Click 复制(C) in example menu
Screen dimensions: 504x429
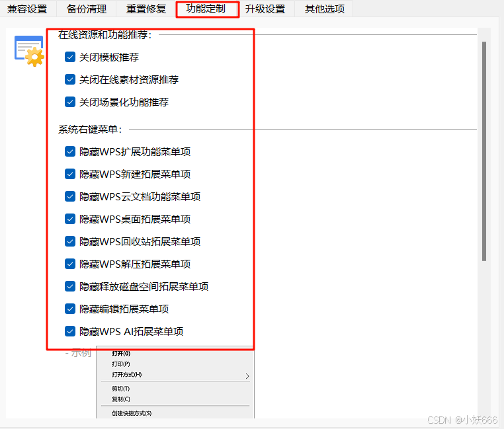(121, 399)
